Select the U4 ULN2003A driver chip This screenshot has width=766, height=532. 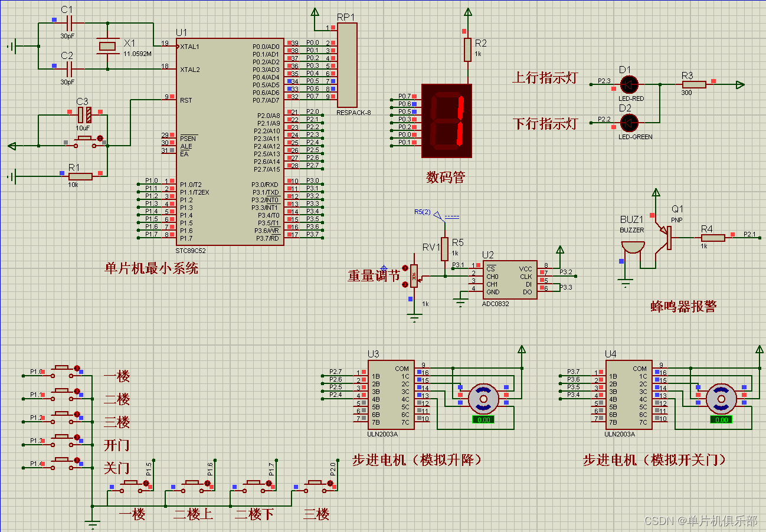click(628, 395)
